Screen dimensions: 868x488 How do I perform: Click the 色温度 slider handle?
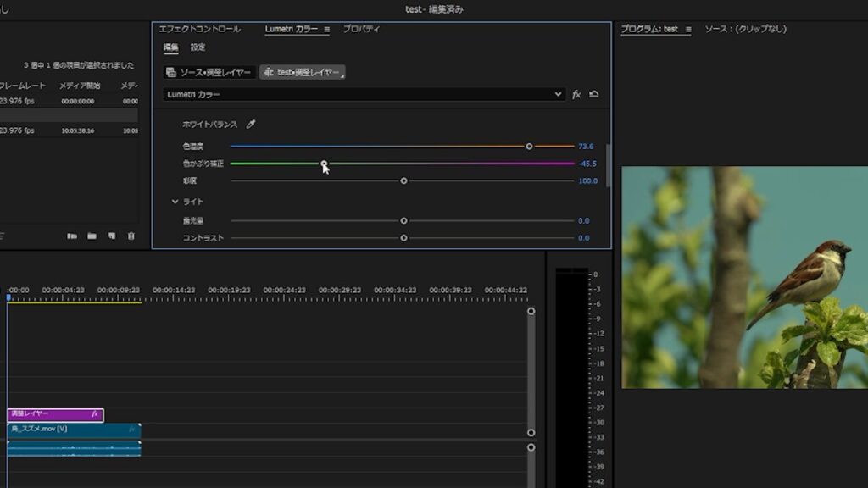click(x=529, y=147)
